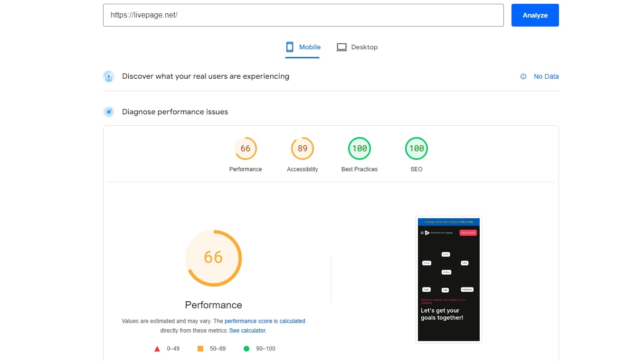Viewport: 644px width, 361px height.
Task: Click the desktop monitor icon
Action: click(x=341, y=47)
